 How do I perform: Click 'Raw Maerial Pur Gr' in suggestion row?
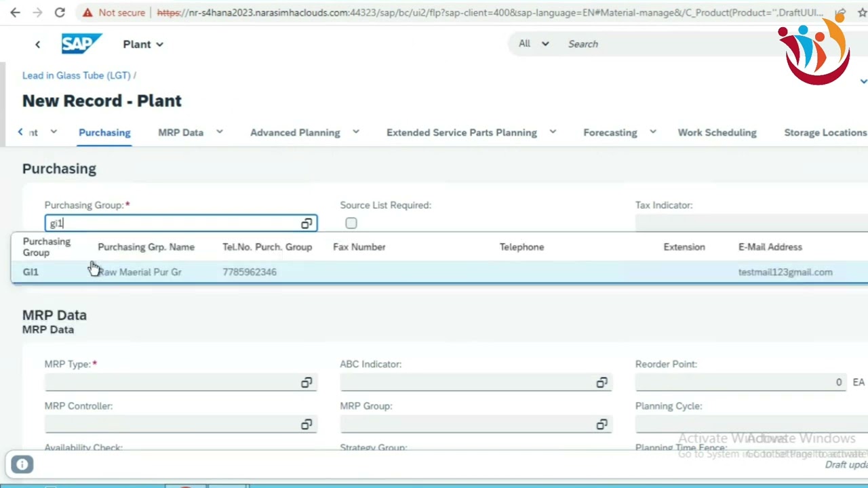click(140, 272)
